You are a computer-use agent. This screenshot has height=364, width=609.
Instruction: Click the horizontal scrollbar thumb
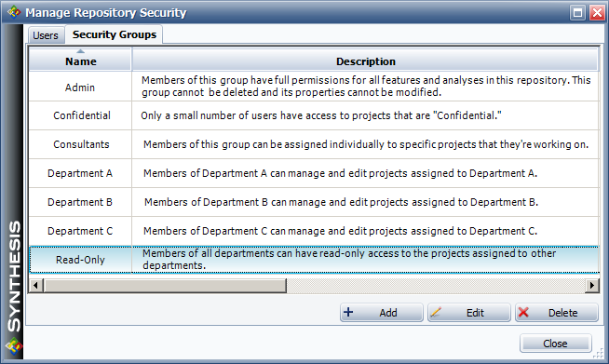click(x=165, y=286)
